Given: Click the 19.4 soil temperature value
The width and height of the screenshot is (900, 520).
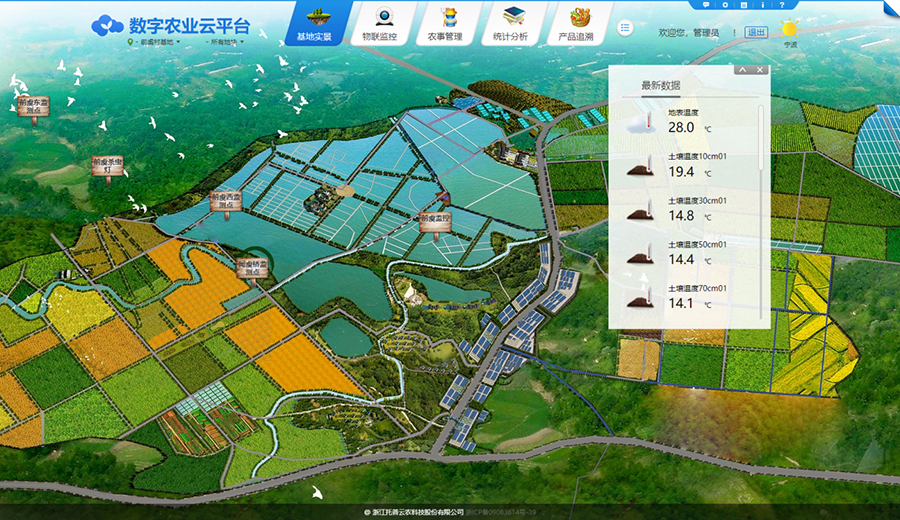Looking at the screenshot, I should pyautogui.click(x=681, y=172).
